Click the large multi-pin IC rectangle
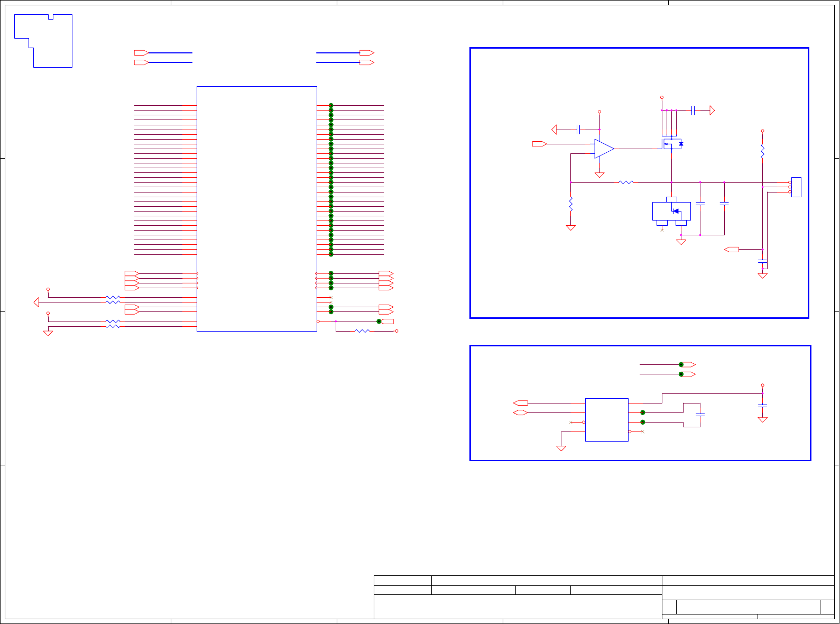 tap(257, 209)
